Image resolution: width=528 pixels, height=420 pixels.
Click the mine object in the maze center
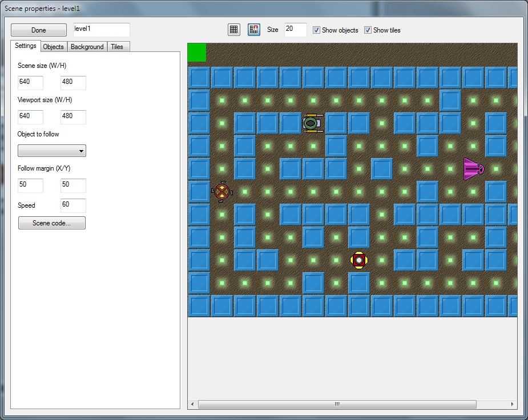point(358,260)
